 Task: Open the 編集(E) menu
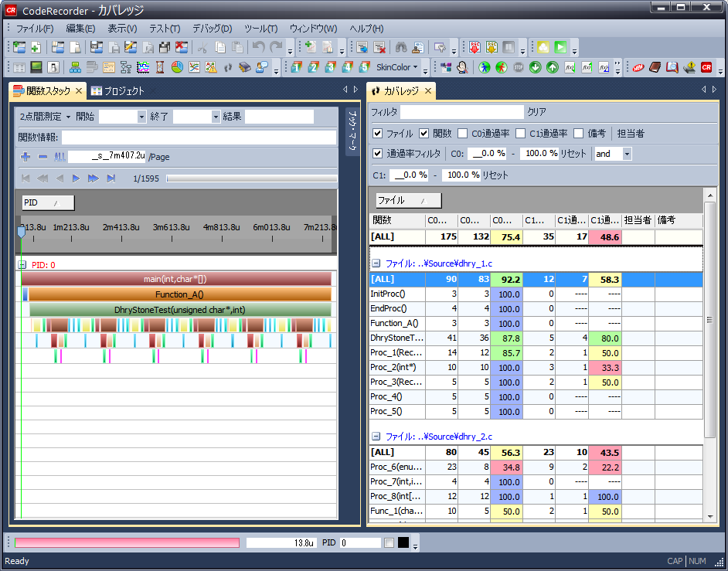(80, 29)
